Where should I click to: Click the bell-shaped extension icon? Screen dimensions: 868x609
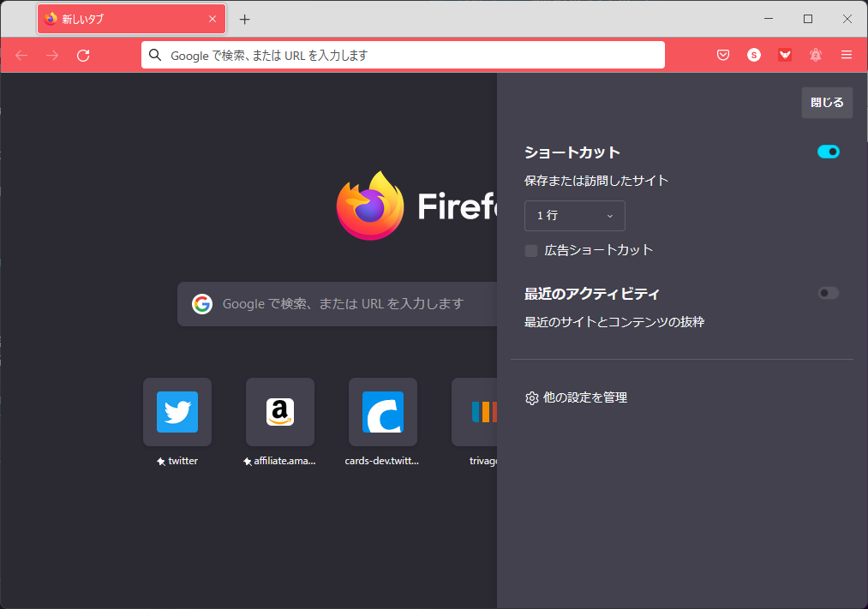pyautogui.click(x=816, y=55)
